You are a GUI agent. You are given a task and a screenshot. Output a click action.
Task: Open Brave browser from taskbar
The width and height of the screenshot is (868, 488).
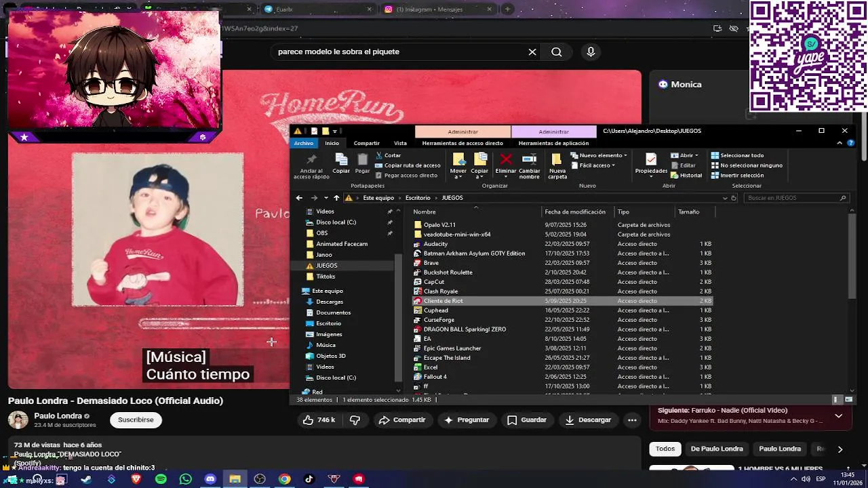[x=136, y=479]
